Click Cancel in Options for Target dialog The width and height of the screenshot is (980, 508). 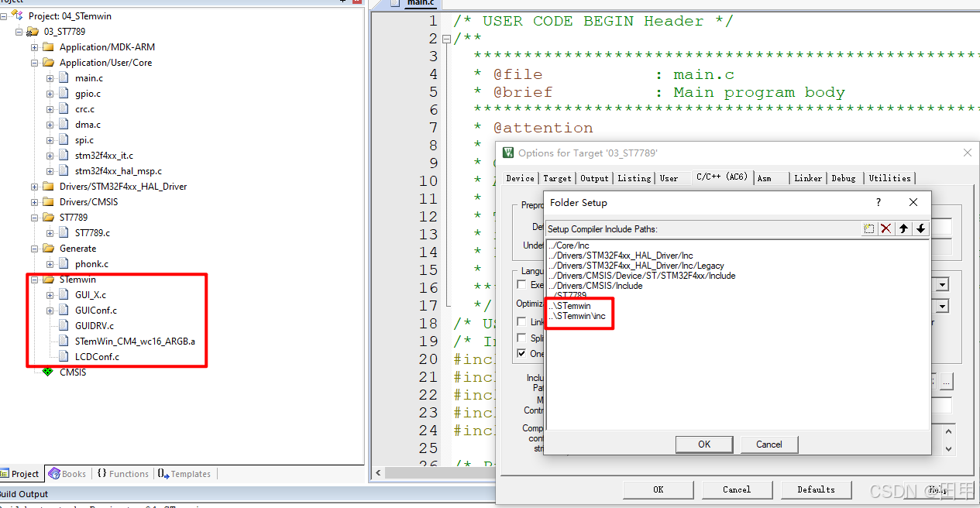point(737,489)
